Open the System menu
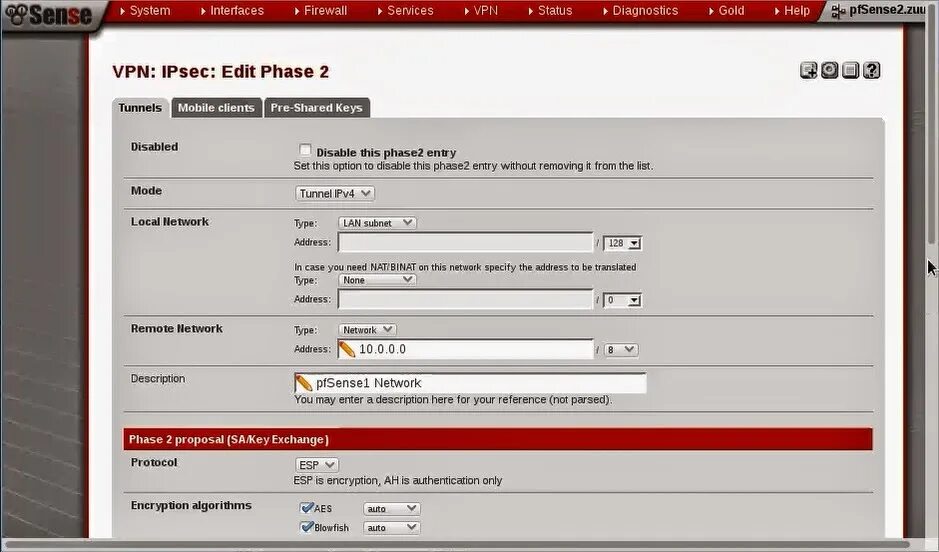This screenshot has width=939, height=552. click(x=146, y=11)
